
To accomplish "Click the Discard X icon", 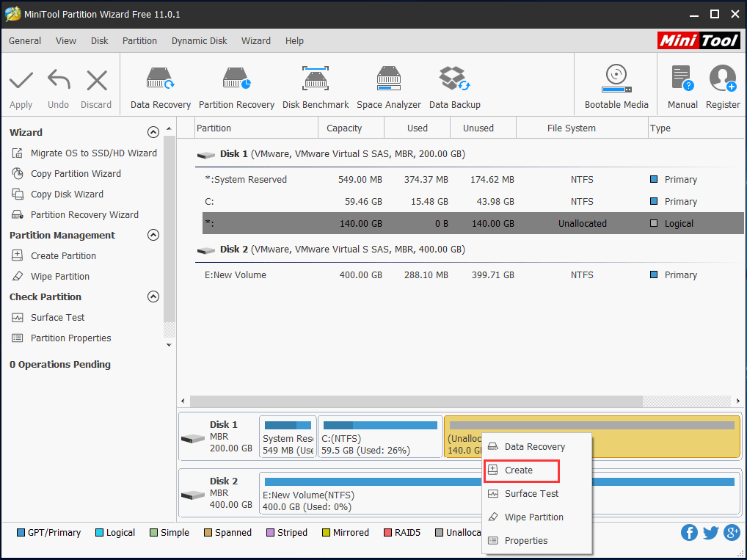I will [x=97, y=80].
